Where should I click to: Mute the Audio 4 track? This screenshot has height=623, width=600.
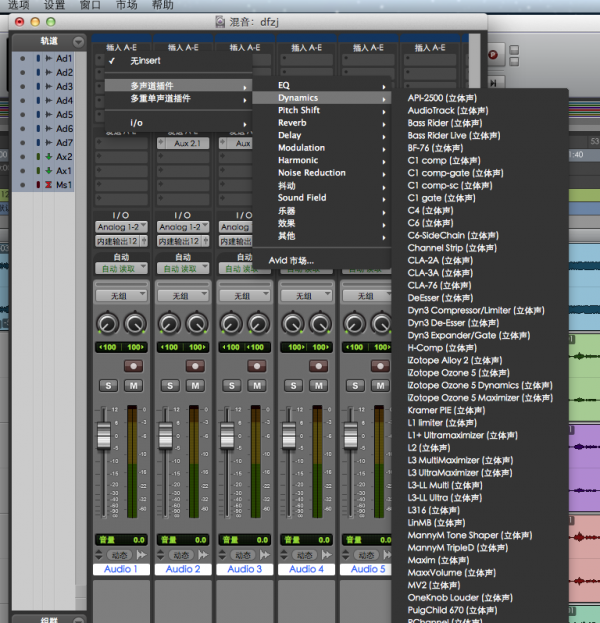[x=319, y=385]
